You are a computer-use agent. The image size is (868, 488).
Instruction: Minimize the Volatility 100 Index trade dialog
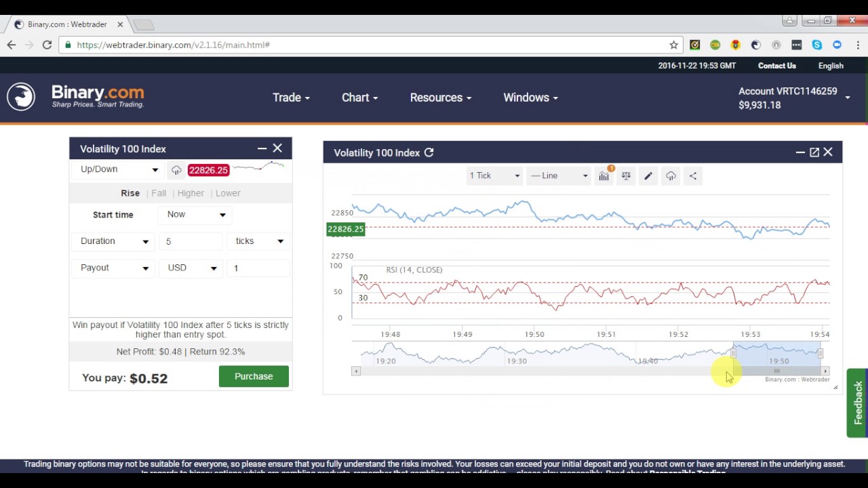coord(262,148)
